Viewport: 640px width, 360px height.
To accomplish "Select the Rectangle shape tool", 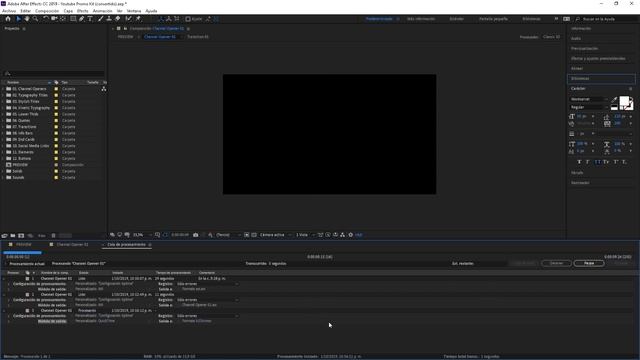I will (73, 19).
